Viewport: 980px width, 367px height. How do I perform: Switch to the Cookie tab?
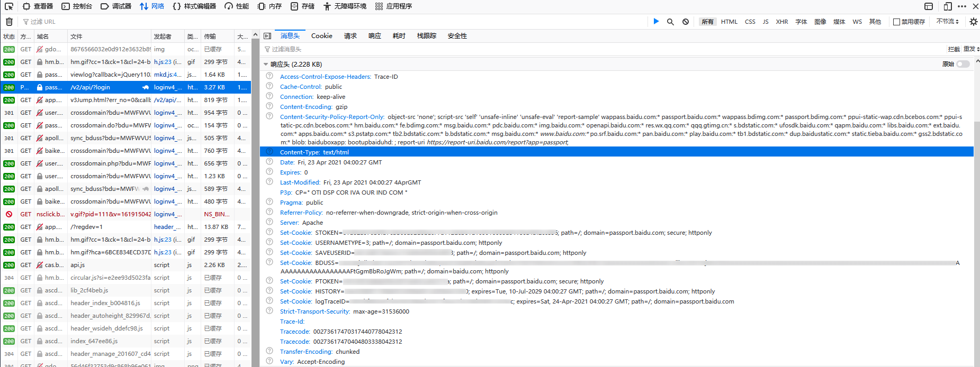(321, 36)
